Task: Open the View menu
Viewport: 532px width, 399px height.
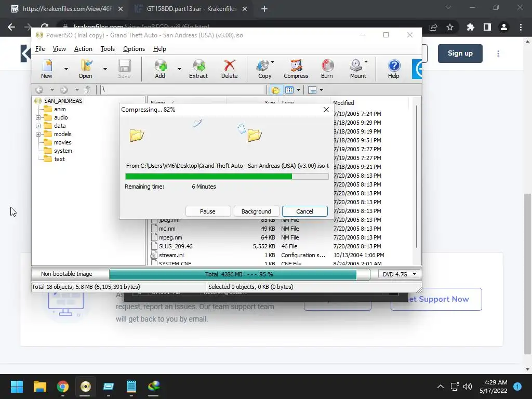Action: click(59, 49)
